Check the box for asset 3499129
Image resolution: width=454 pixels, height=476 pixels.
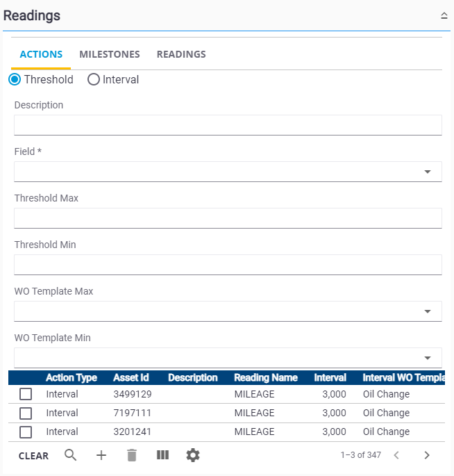pyautogui.click(x=26, y=394)
